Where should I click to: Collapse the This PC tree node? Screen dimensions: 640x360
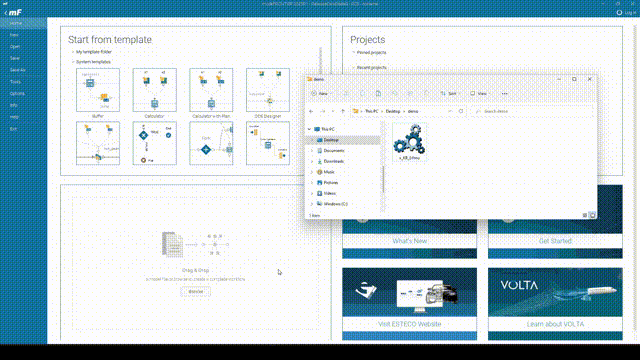tap(309, 129)
